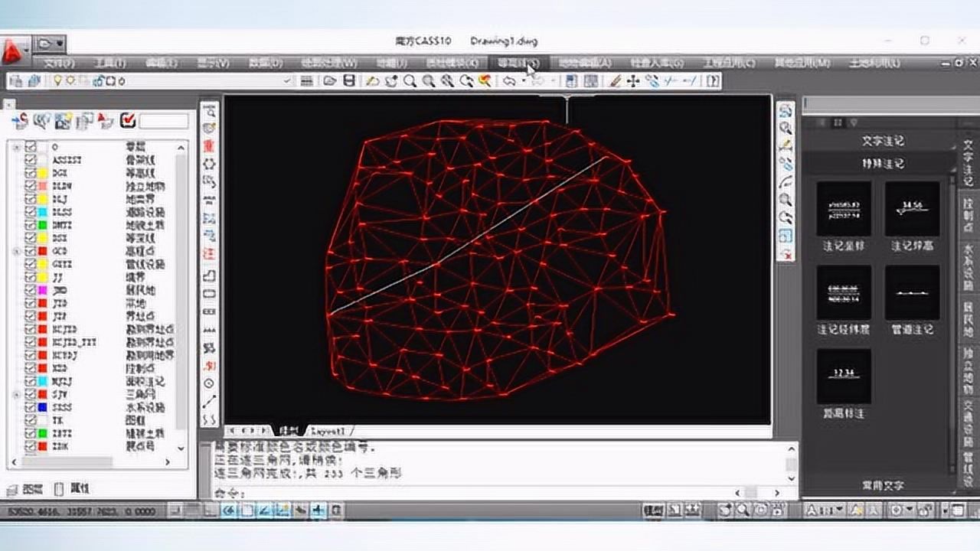This screenshot has width=980, height=551.
Task: Select the 注记里程 special annotation tool
Action: (844, 375)
